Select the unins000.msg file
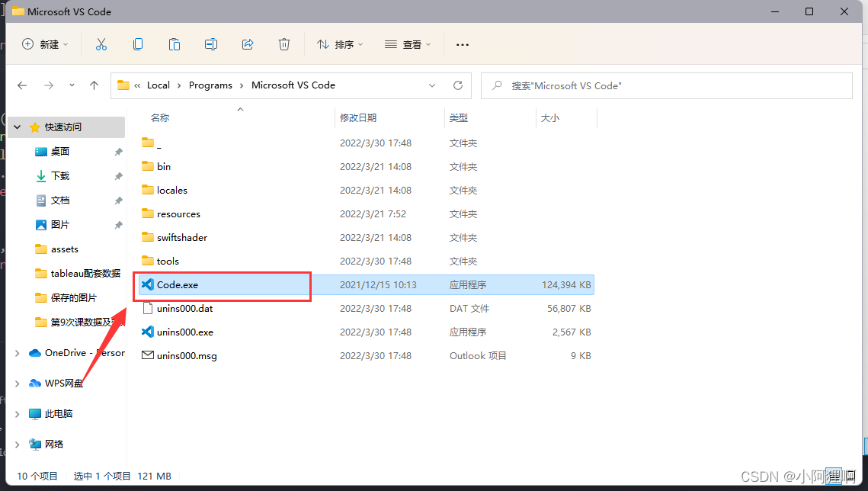The width and height of the screenshot is (868, 491). tap(366, 355)
